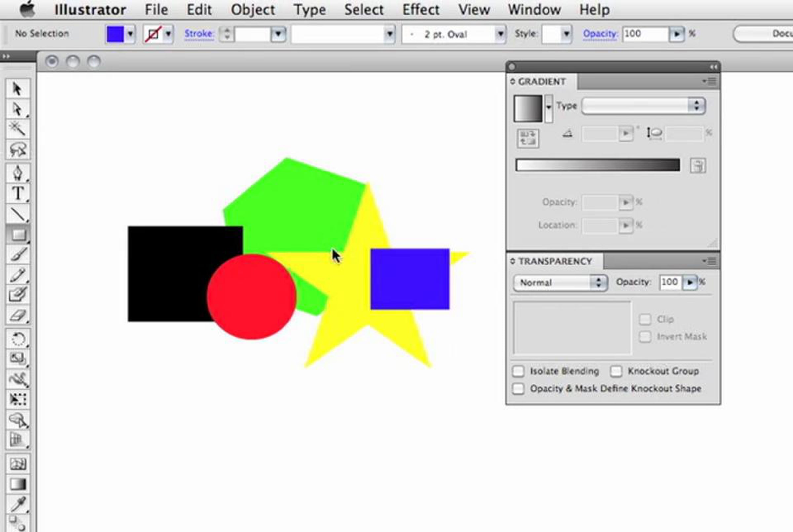Click the Opacity link in control bar
The height and width of the screenshot is (532, 793).
click(600, 34)
